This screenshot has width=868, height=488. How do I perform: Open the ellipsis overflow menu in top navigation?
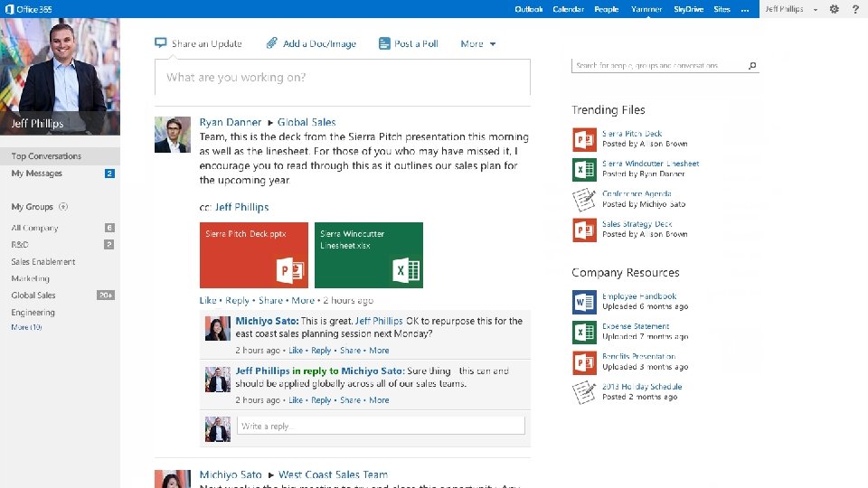pyautogui.click(x=745, y=9)
